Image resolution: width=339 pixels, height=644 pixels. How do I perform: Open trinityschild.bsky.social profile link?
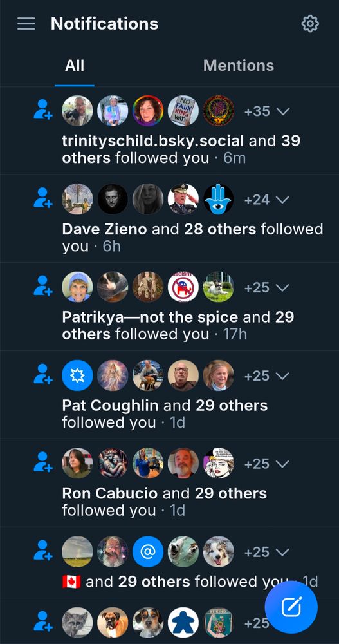pyautogui.click(x=152, y=141)
